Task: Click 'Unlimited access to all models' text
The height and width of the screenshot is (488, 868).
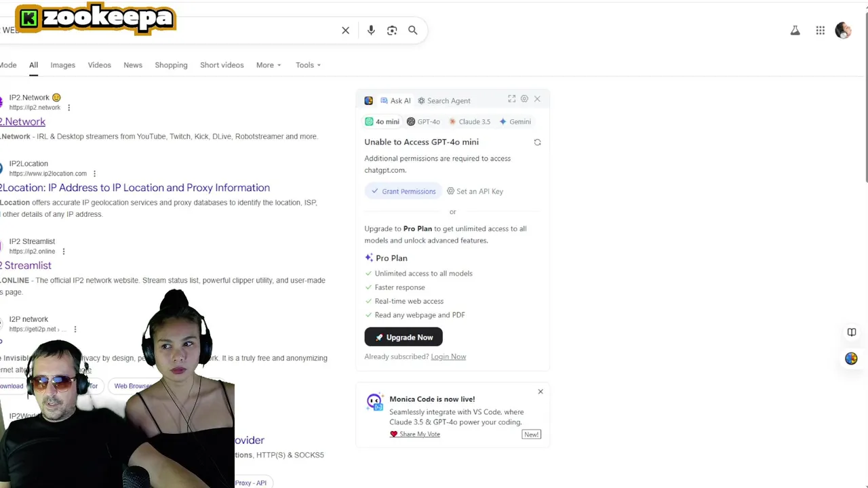Action: (x=423, y=274)
